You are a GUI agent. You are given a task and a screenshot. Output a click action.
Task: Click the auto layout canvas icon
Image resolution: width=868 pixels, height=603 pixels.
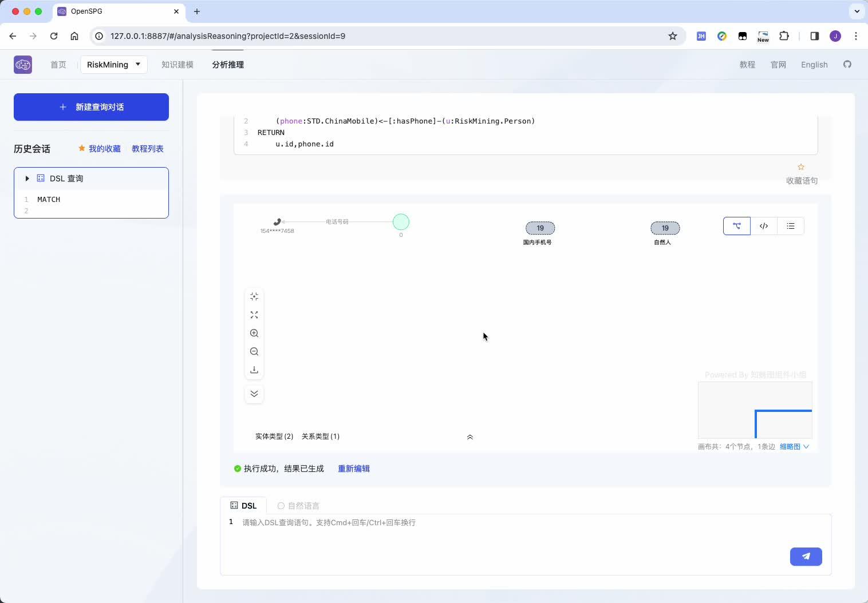click(254, 296)
